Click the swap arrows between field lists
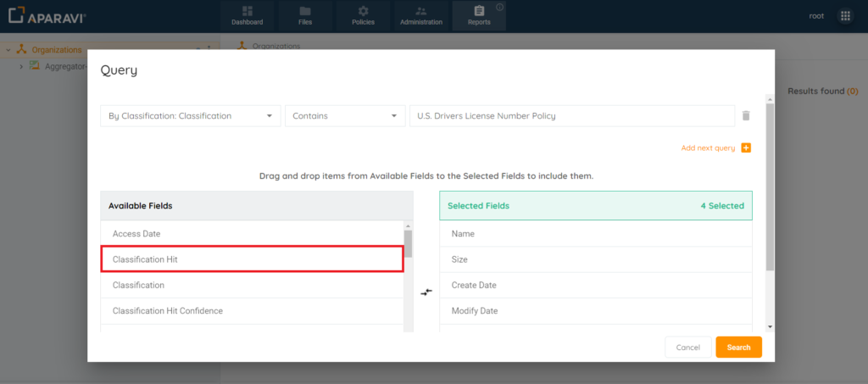868x384 pixels. (x=426, y=292)
